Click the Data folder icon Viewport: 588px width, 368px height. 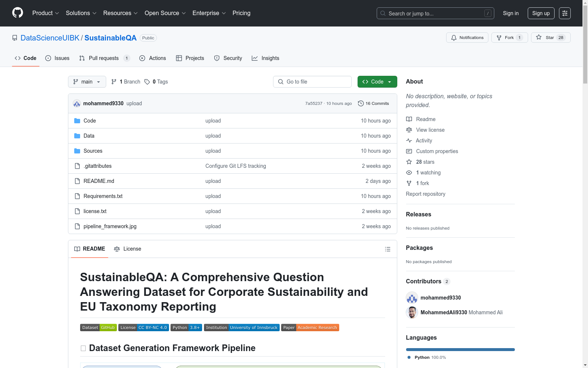pyautogui.click(x=77, y=136)
